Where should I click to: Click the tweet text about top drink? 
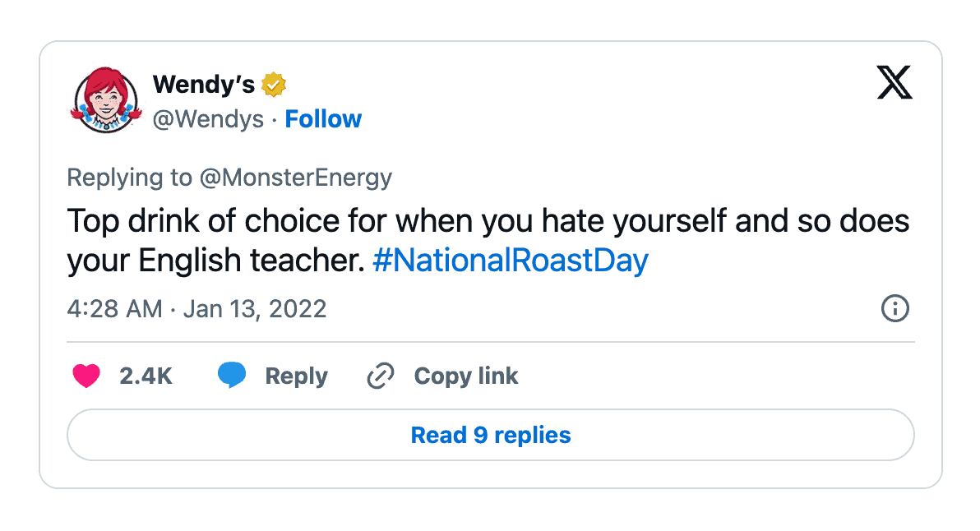coord(488,240)
